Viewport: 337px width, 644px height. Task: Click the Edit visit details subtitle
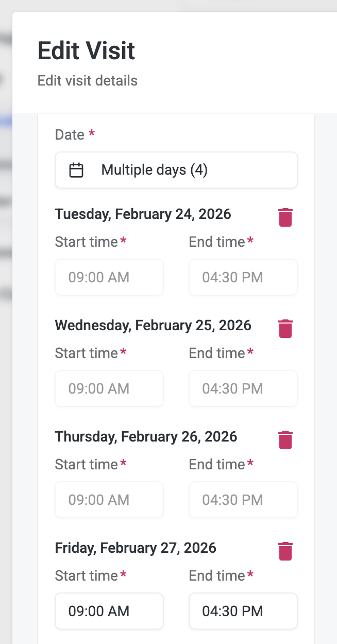[88, 81]
